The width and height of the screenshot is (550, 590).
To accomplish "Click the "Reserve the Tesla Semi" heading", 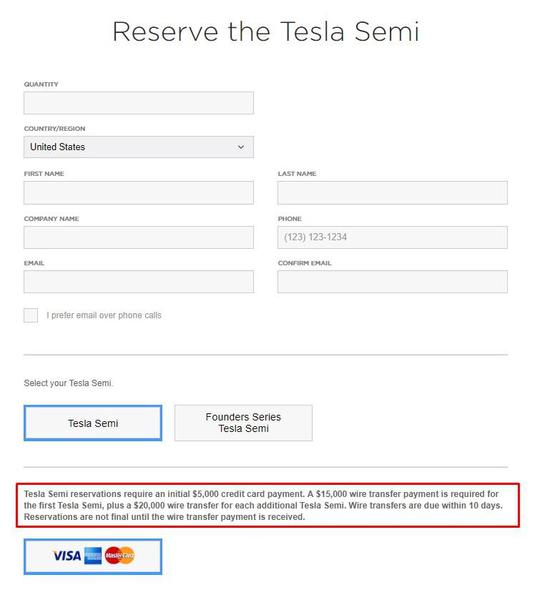I will click(x=266, y=32).
